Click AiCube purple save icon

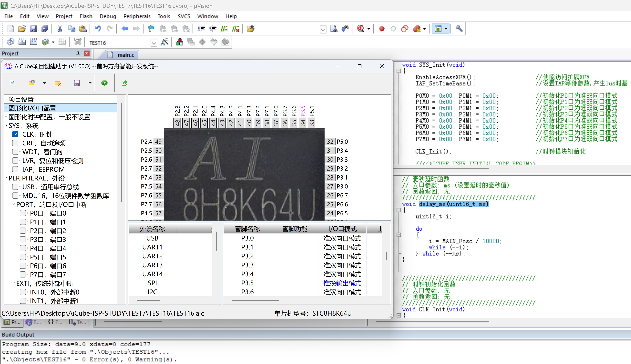[x=77, y=83]
